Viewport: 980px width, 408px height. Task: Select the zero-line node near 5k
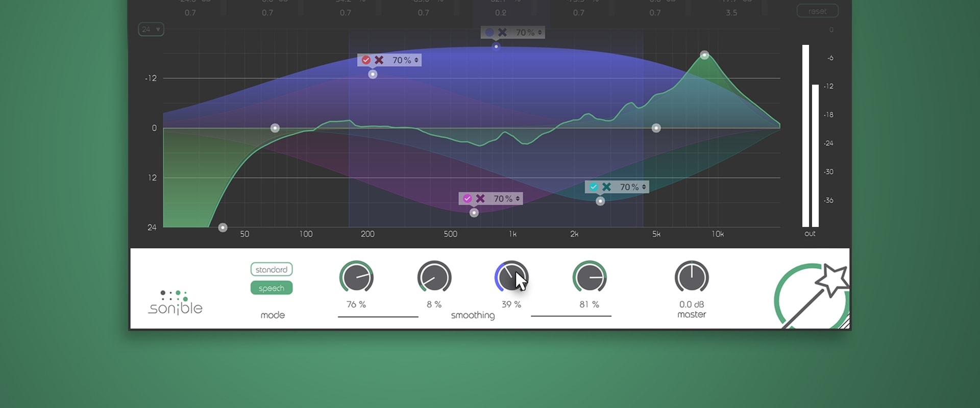point(656,128)
